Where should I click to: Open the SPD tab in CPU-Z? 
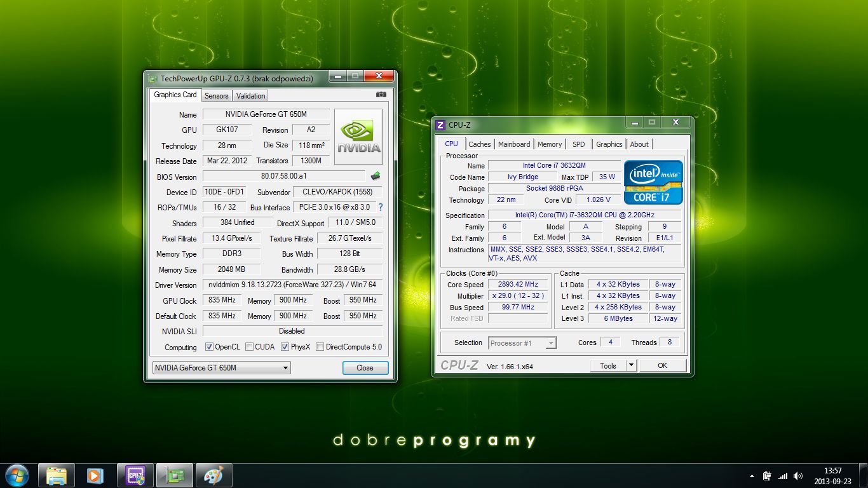coord(579,144)
